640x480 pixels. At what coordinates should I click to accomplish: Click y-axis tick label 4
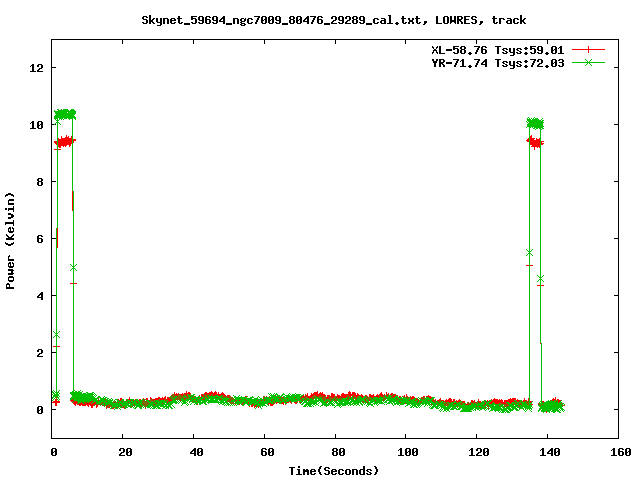(40, 296)
